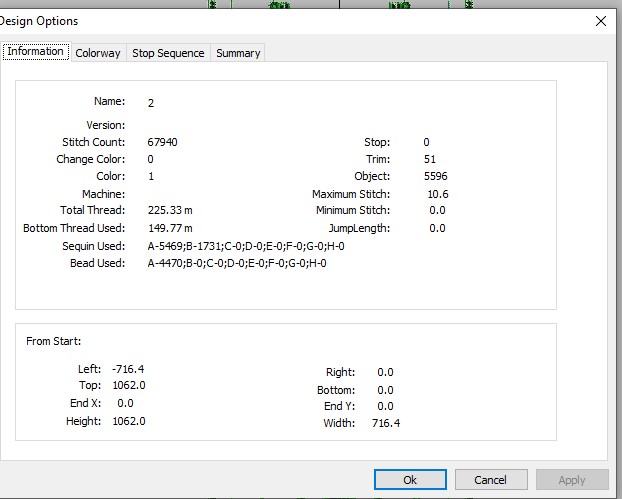
Task: Click the Object value 5596
Action: pos(436,176)
